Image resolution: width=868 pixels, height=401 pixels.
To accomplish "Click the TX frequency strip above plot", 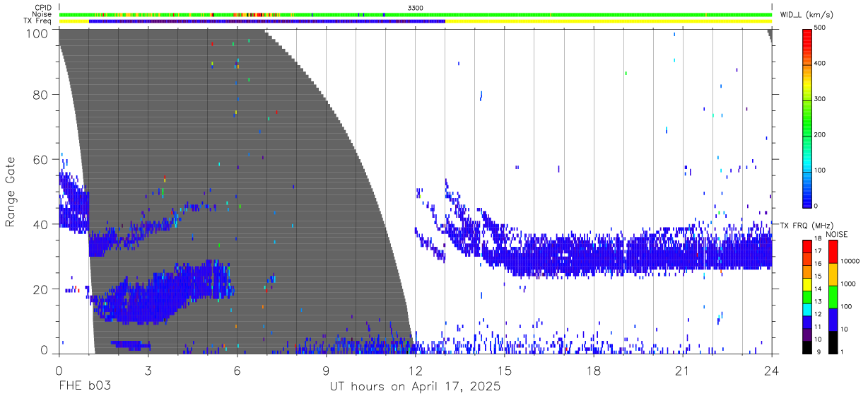I will [x=416, y=21].
